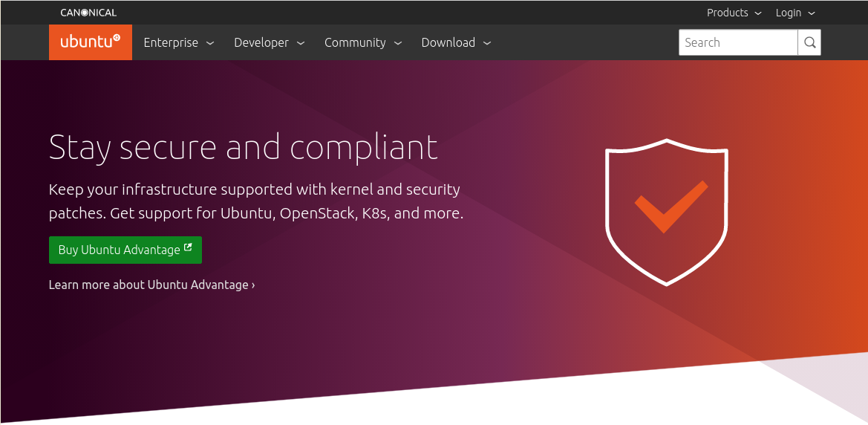Open the Login menu

795,13
